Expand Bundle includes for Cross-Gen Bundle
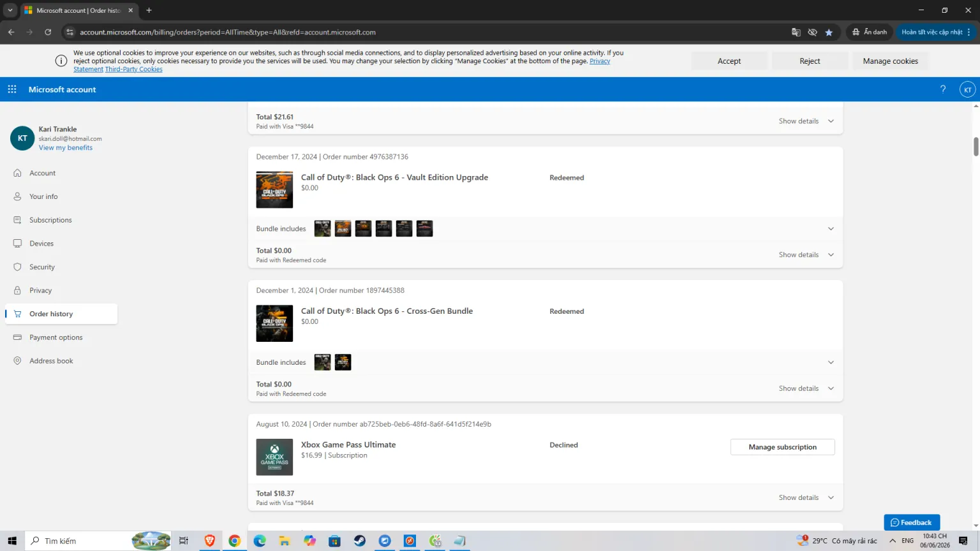980x551 pixels. click(x=831, y=362)
